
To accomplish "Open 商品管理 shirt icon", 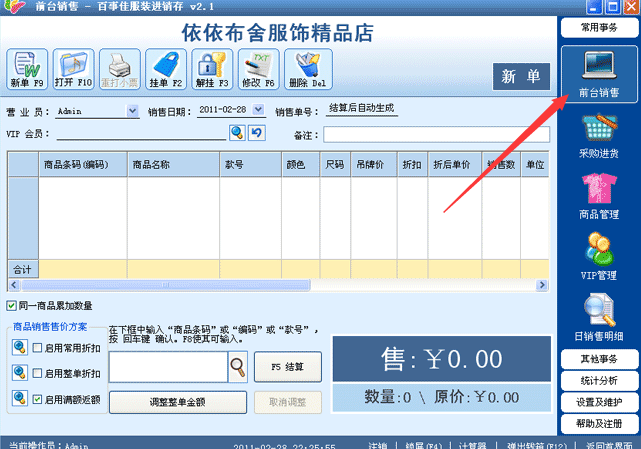I will (599, 196).
